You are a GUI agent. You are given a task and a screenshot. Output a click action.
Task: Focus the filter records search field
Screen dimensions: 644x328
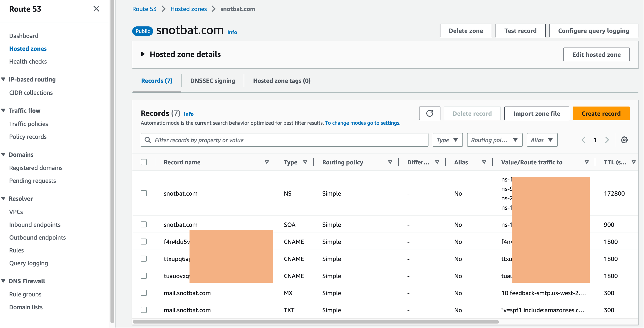284,140
